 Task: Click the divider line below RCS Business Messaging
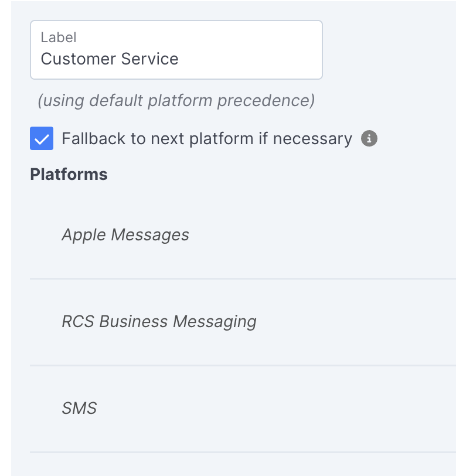coord(243,366)
